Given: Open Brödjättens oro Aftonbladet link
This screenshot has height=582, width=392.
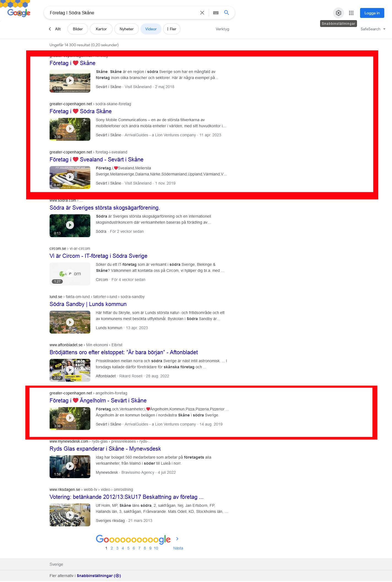Looking at the screenshot, I should click(x=124, y=352).
